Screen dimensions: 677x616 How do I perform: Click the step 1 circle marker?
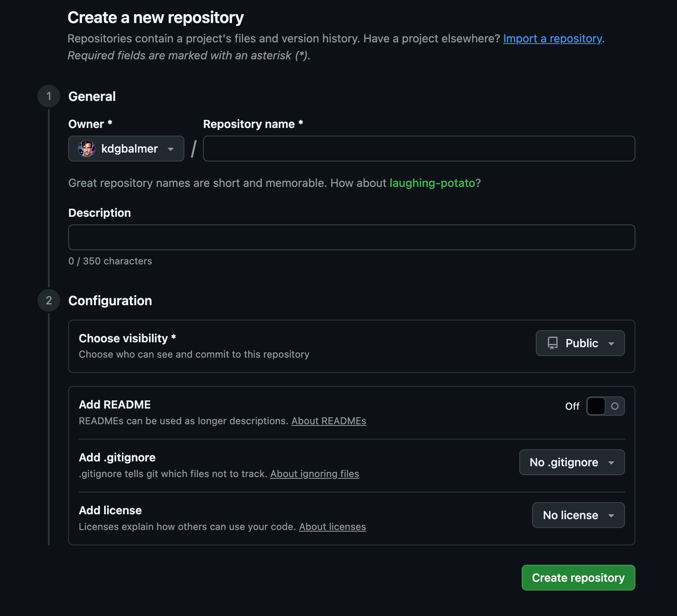click(49, 96)
